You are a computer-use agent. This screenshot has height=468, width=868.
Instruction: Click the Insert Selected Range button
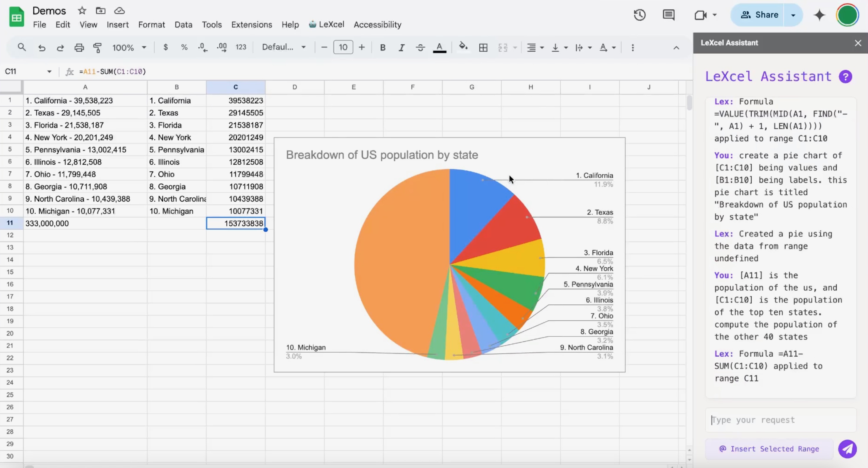coord(769,449)
